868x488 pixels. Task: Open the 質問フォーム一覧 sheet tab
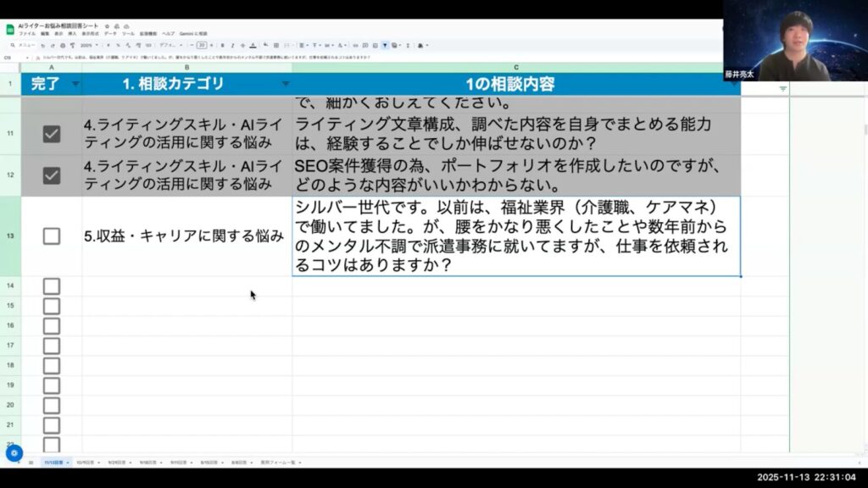tap(278, 463)
